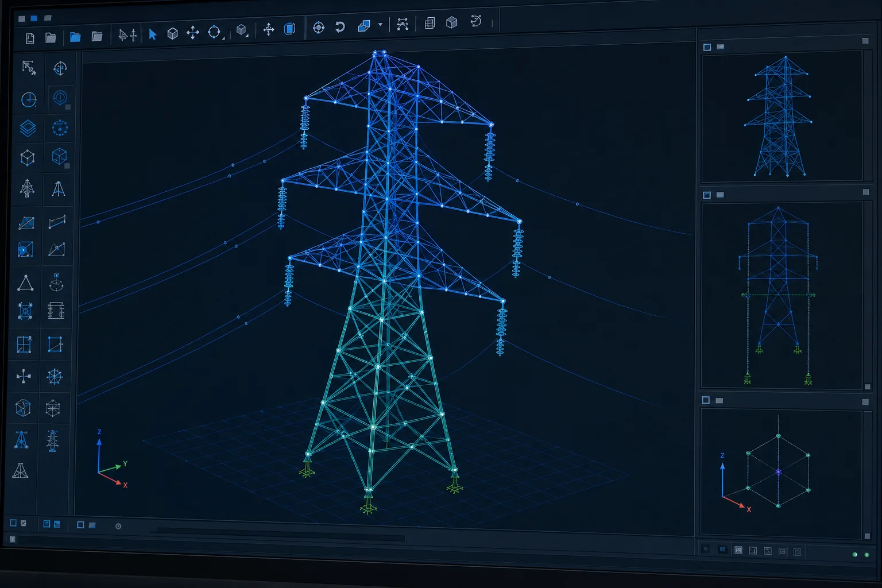882x588 pixels.
Task: Pick the blue wireframe box tool
Action: point(59,156)
